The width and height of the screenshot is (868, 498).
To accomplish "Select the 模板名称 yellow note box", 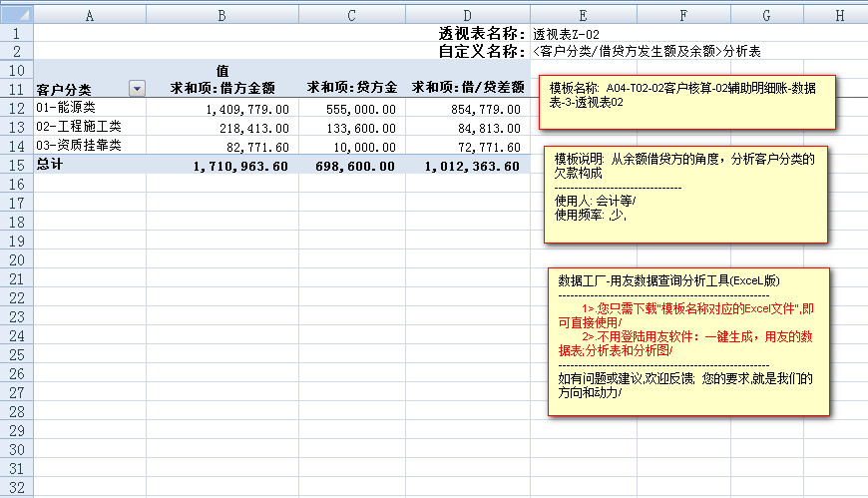I will [x=686, y=101].
